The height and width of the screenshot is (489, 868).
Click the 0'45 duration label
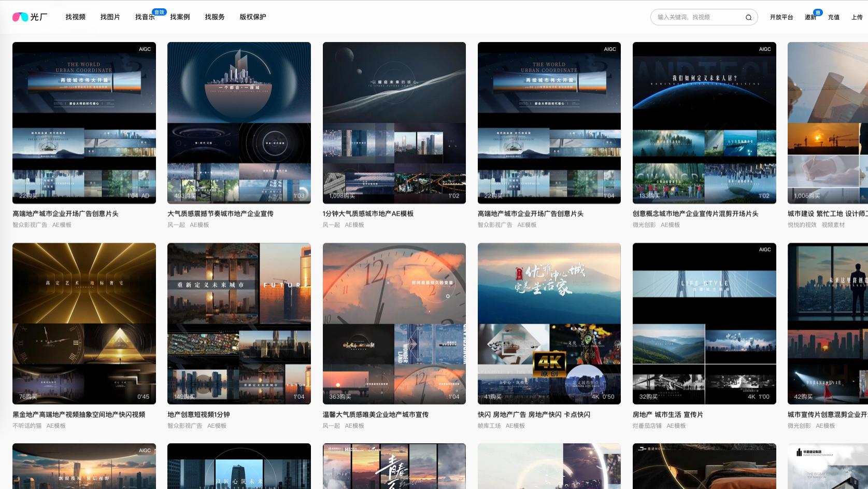143,397
